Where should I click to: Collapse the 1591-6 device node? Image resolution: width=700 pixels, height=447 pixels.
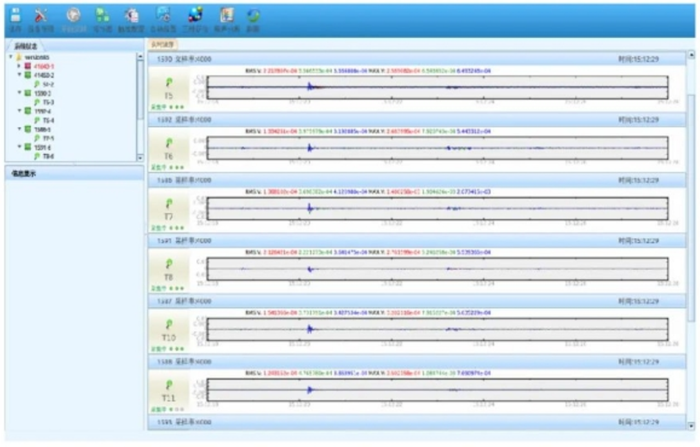coord(19,147)
